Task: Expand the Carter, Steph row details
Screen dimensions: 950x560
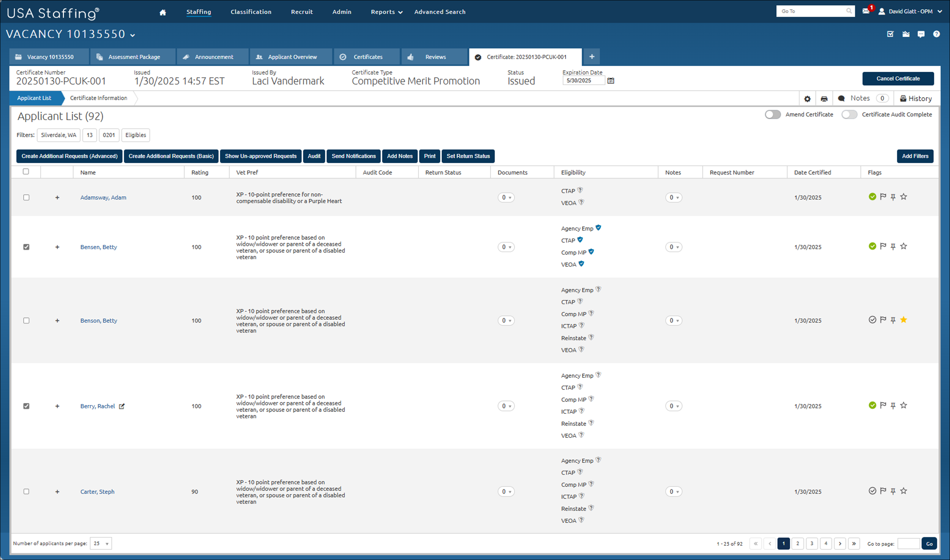Action: pyautogui.click(x=57, y=492)
